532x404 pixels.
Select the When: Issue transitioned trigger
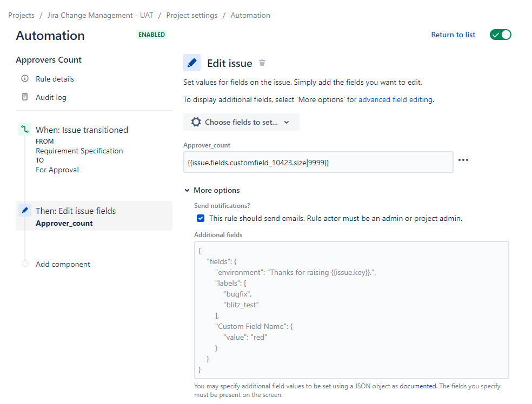pyautogui.click(x=82, y=130)
